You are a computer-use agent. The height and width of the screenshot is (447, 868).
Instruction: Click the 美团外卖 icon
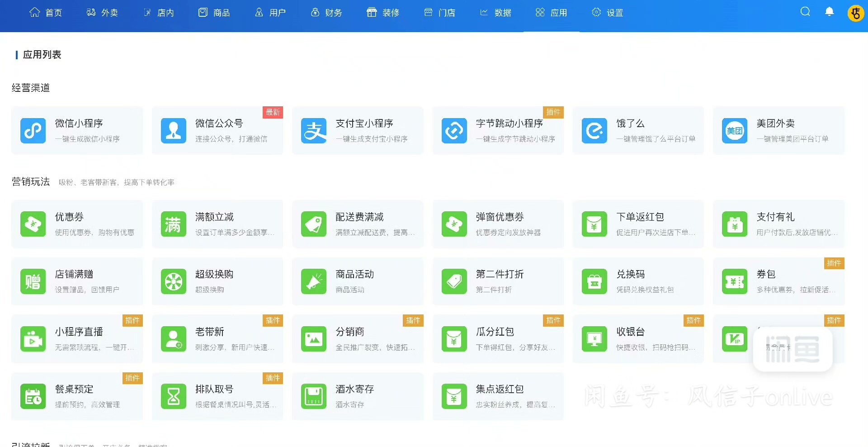(735, 131)
